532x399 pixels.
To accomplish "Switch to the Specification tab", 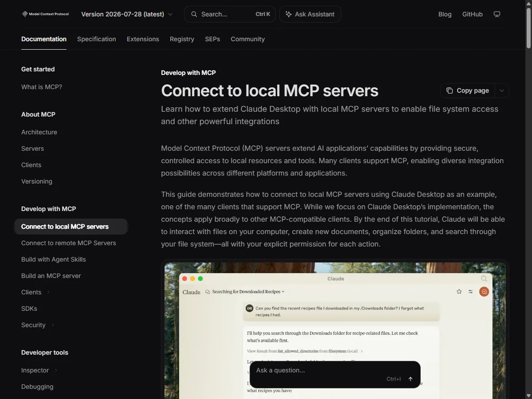I will (97, 39).
